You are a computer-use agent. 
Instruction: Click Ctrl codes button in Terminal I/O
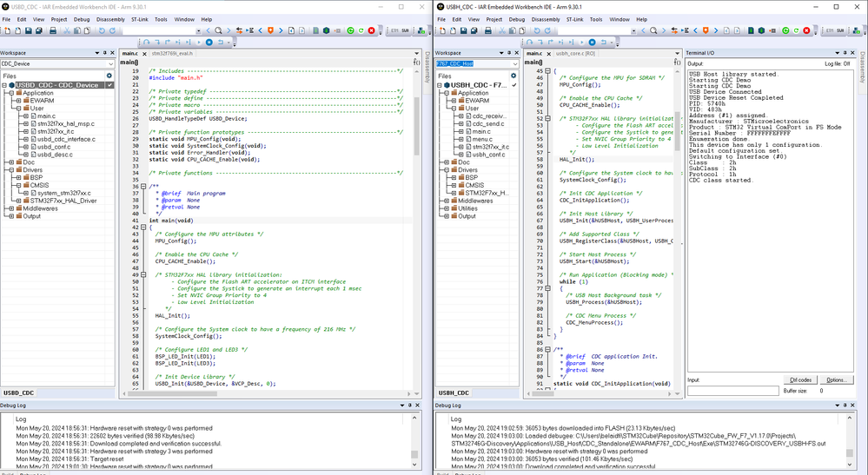pyautogui.click(x=800, y=379)
